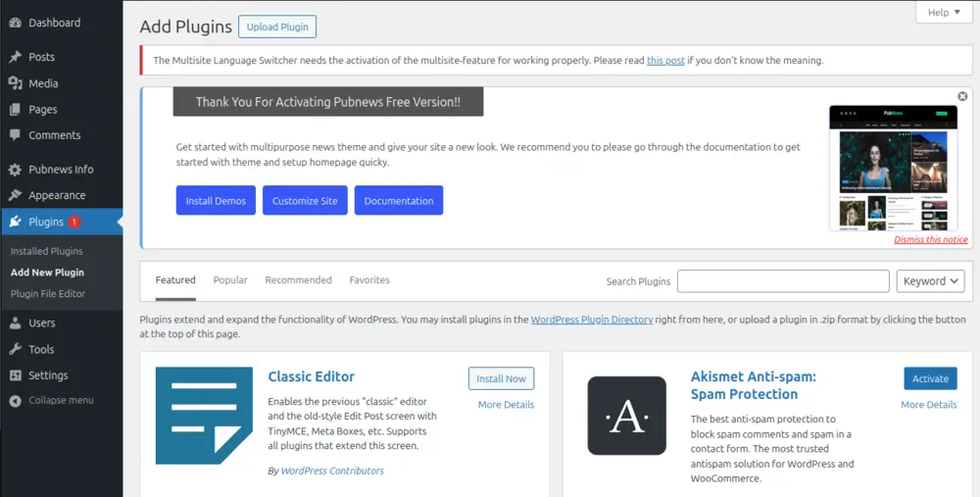This screenshot has height=497, width=980.
Task: Install the Classic Editor plugin now
Action: tap(501, 378)
